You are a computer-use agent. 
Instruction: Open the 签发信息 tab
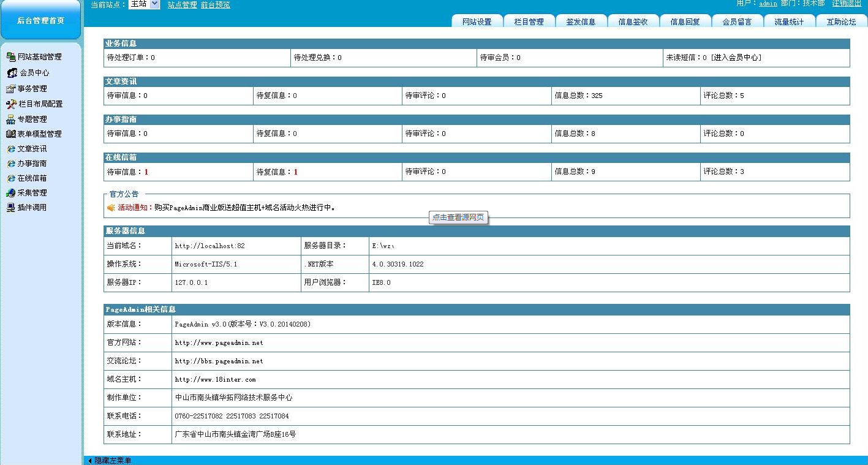tap(581, 21)
